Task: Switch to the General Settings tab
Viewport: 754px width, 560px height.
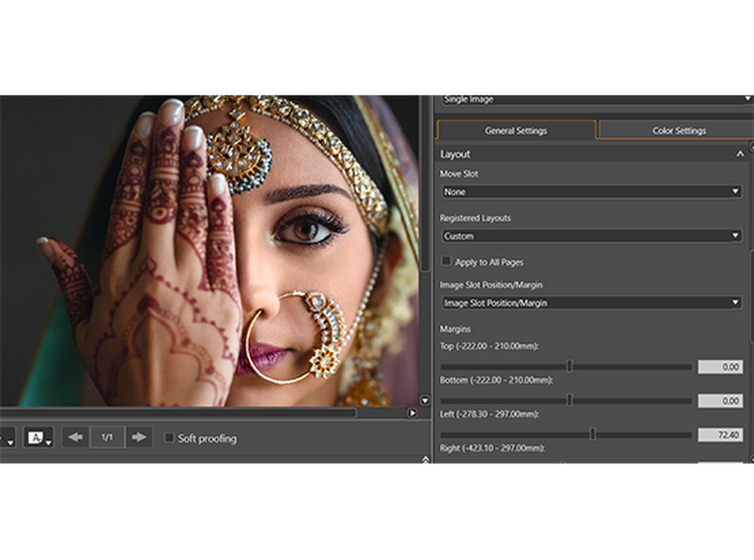Action: click(x=516, y=130)
